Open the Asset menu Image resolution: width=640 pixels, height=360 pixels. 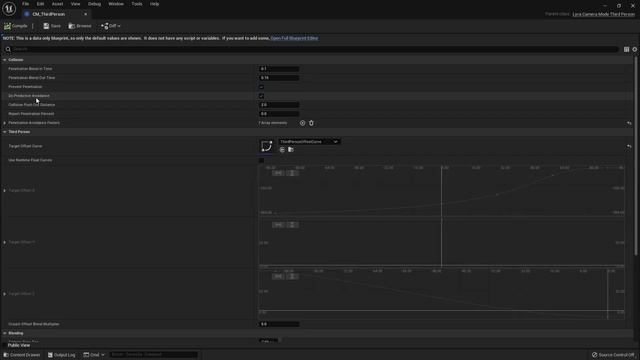pos(57,4)
